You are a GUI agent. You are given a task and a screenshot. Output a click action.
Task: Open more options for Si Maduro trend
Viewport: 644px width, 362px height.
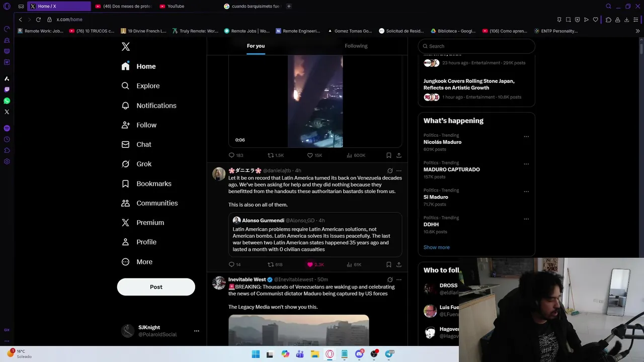point(526,192)
